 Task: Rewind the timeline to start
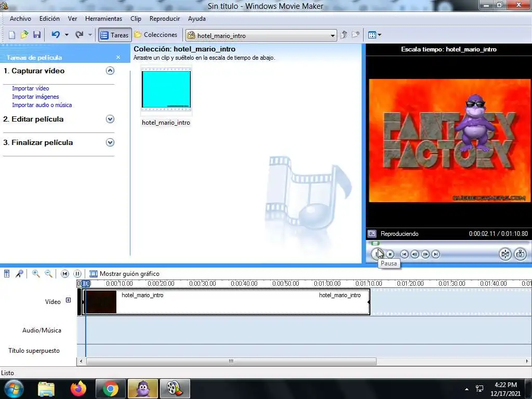pyautogui.click(x=65, y=274)
